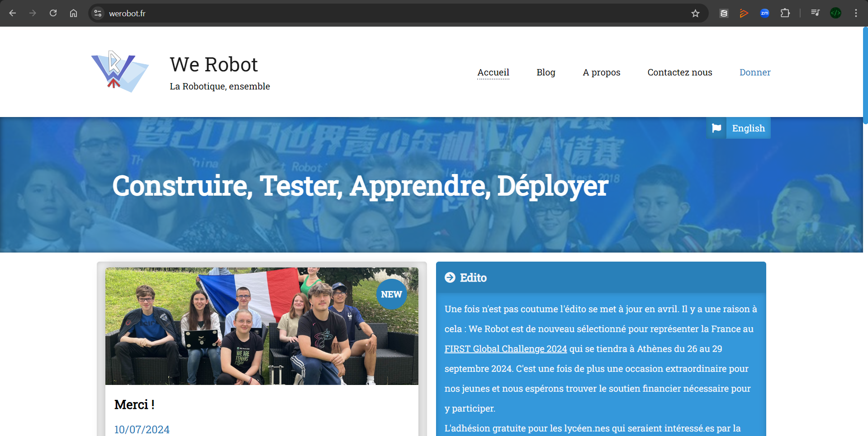
Task: Open the media controls icon in the toolbar
Action: (x=815, y=13)
